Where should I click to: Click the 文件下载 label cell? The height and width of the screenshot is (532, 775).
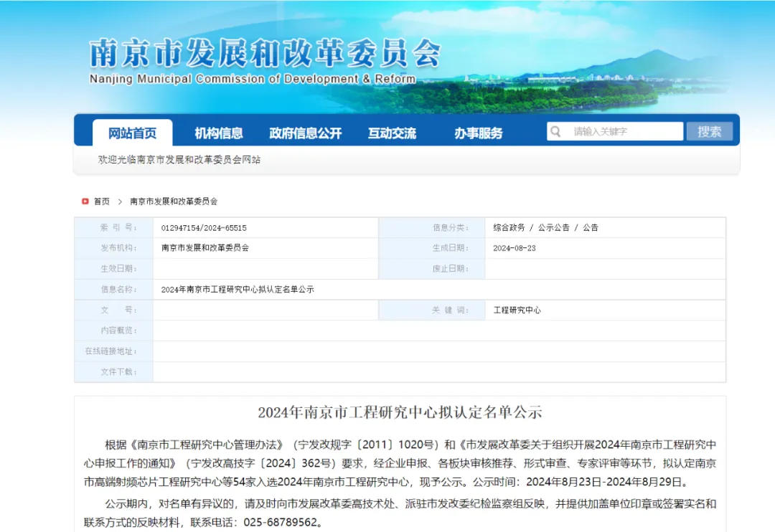coord(114,372)
